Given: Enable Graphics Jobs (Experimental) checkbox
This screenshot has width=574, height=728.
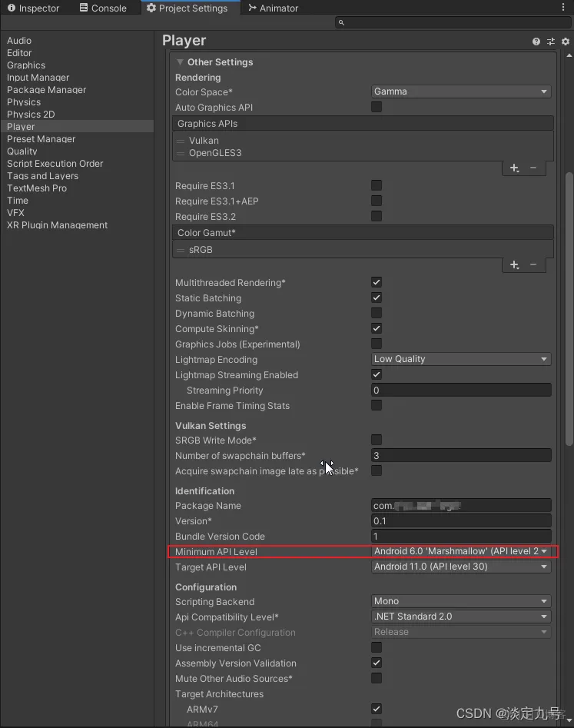Looking at the screenshot, I should click(x=377, y=344).
